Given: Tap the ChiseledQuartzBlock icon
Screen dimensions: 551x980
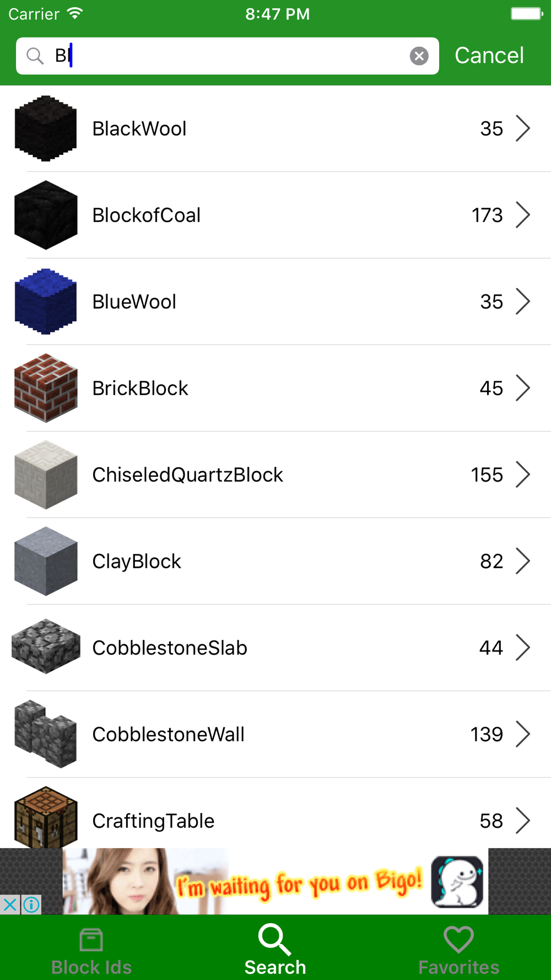Looking at the screenshot, I should [46, 475].
